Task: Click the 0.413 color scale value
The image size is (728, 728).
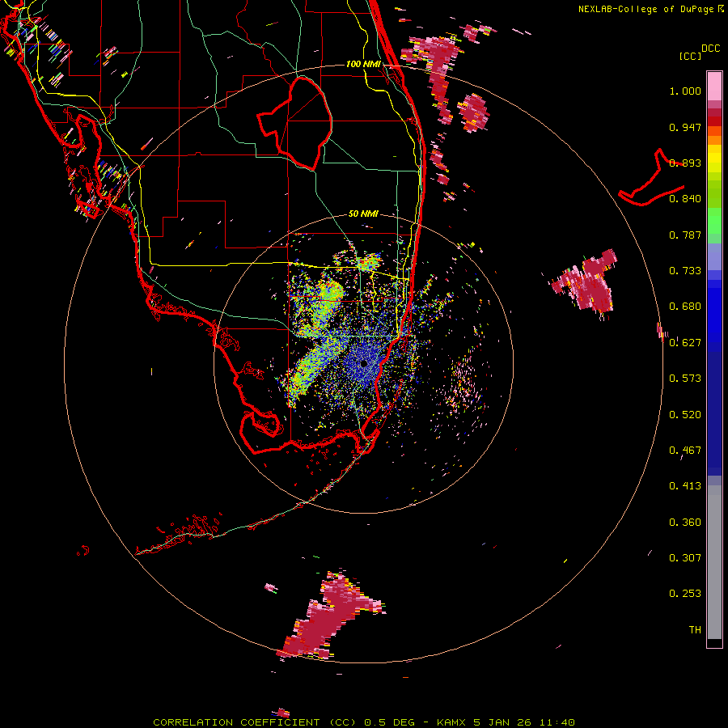Action: [685, 486]
